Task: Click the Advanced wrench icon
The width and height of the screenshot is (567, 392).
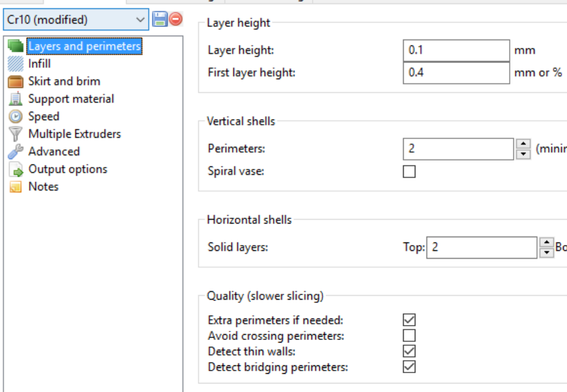Action: point(16,151)
